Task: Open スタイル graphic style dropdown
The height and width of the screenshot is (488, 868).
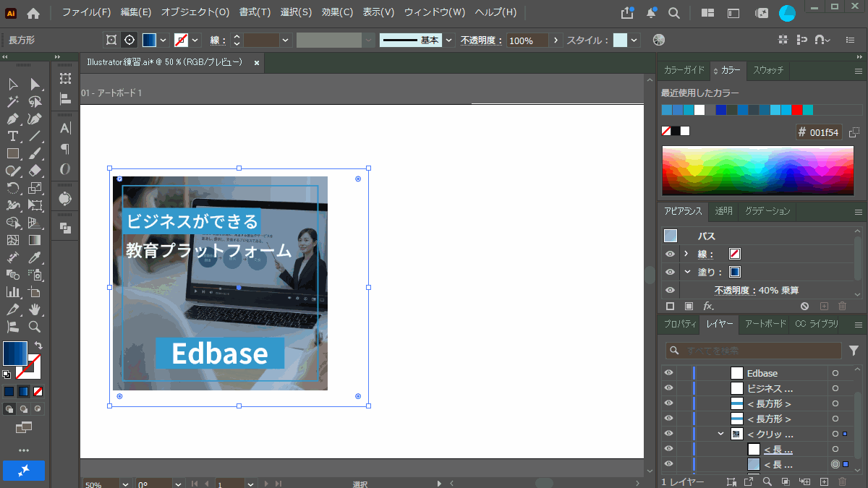Action: tap(634, 40)
